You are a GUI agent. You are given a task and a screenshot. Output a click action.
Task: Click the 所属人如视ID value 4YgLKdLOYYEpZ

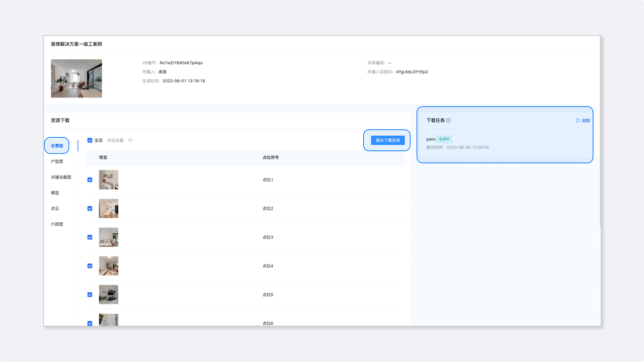coord(412,72)
